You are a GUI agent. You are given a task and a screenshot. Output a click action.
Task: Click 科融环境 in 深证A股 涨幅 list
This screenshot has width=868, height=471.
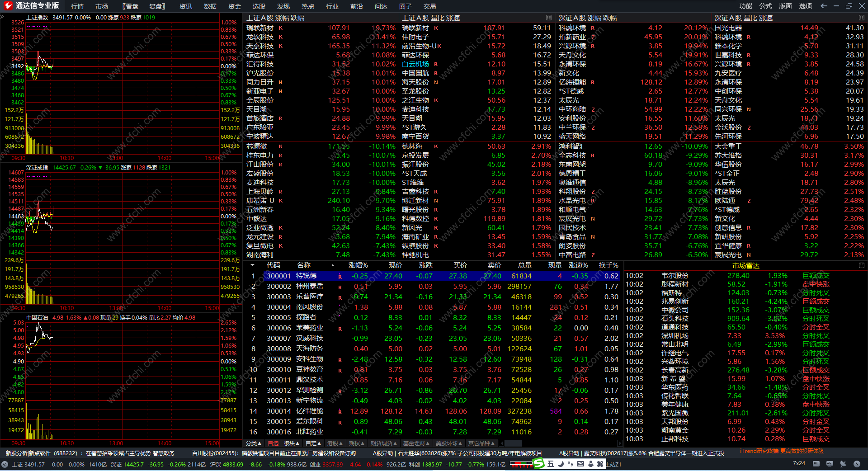coord(572,28)
